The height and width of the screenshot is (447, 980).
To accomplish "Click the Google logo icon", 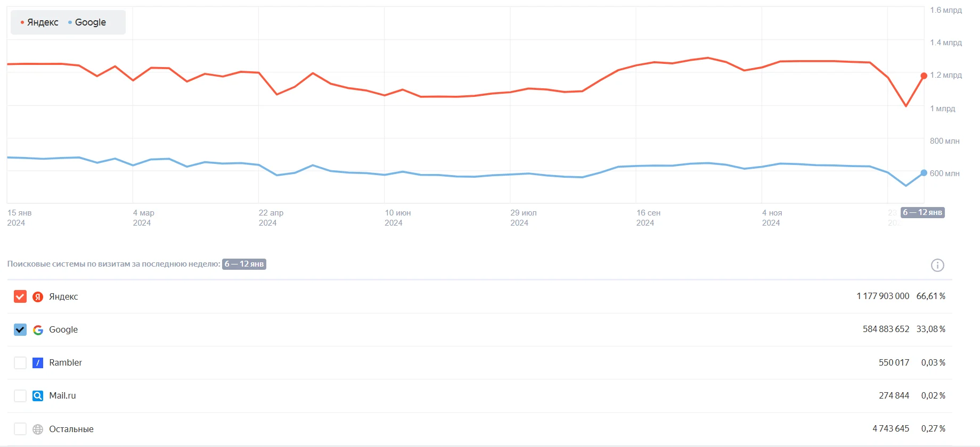I will click(x=38, y=330).
